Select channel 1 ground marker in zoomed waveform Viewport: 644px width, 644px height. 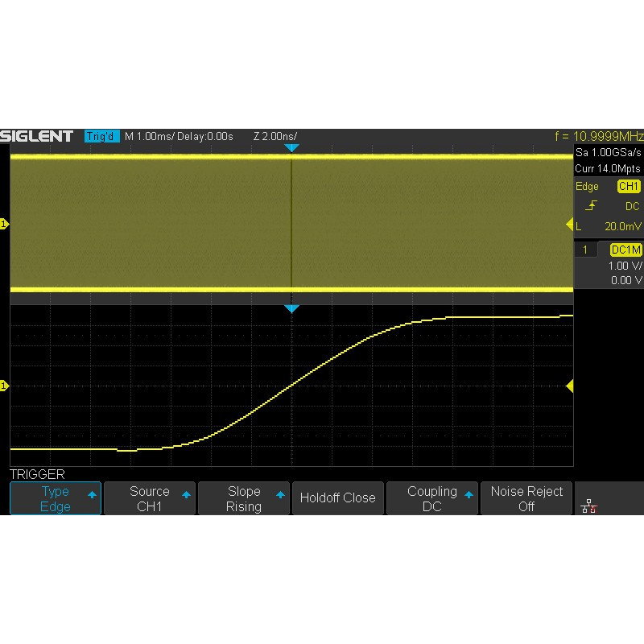pyautogui.click(x=4, y=386)
